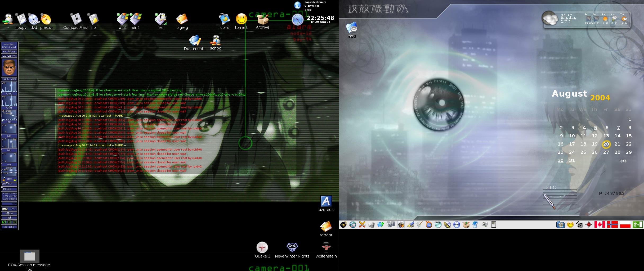Click the Doom face in gkrellm
This screenshot has height=271, width=644.
pos(9,68)
